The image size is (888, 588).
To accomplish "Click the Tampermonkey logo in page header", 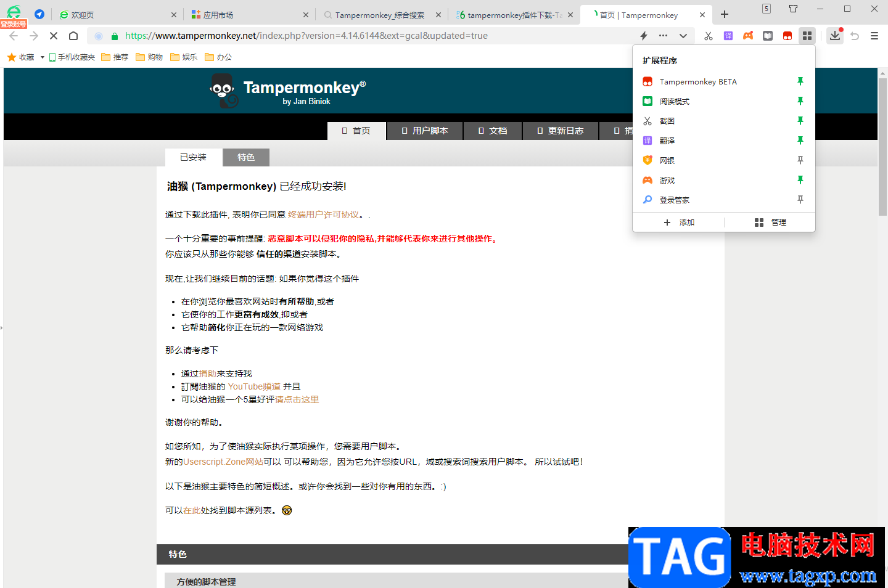I will coord(223,91).
